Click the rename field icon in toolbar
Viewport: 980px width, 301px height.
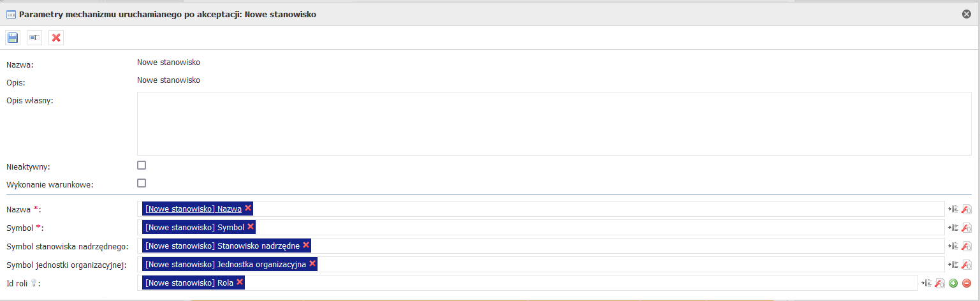34,38
